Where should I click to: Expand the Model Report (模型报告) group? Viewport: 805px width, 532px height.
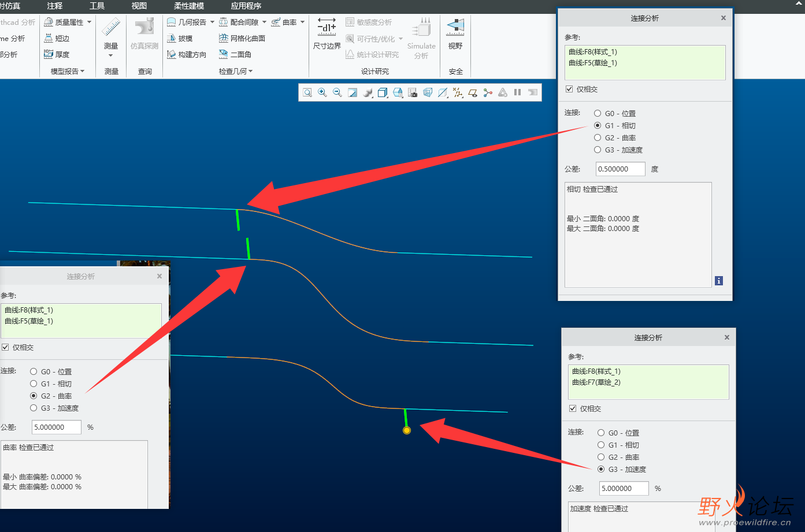click(x=68, y=71)
